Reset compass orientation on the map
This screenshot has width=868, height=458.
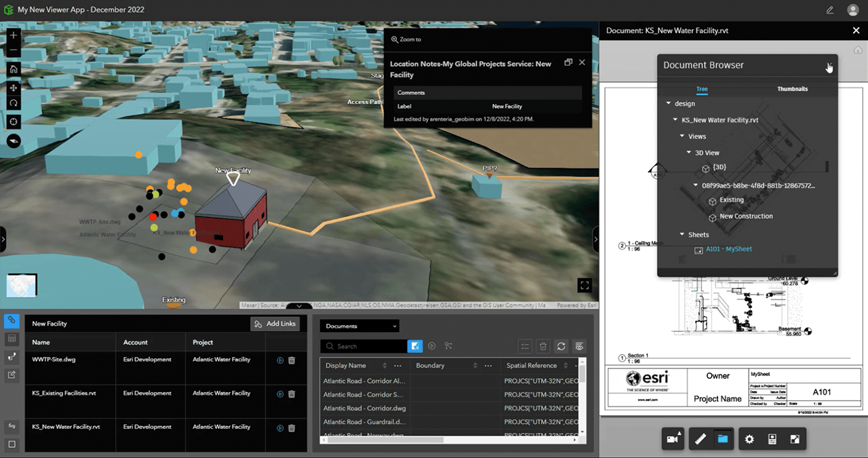(x=14, y=140)
